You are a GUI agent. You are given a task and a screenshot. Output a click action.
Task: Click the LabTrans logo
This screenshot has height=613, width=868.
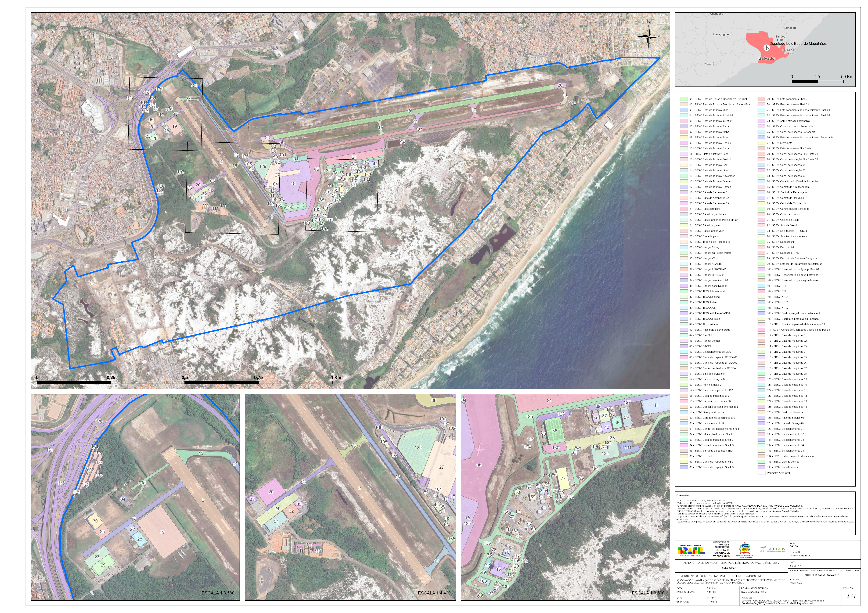773,549
